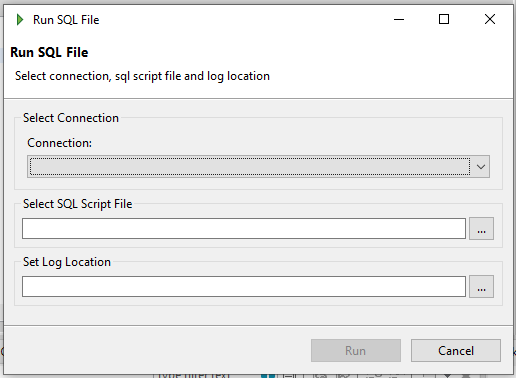The height and width of the screenshot is (378, 516).
Task: Focus the log location path field
Action: coord(244,287)
